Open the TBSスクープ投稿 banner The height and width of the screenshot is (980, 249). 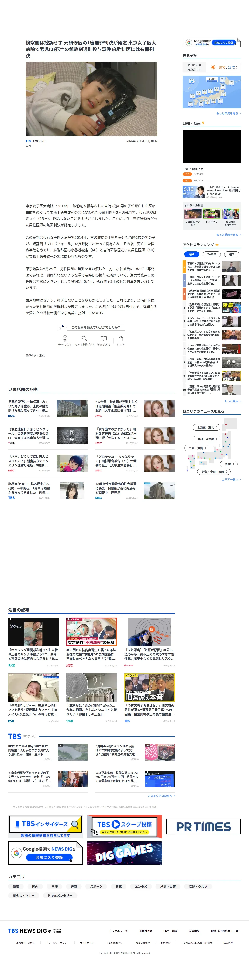point(124,826)
